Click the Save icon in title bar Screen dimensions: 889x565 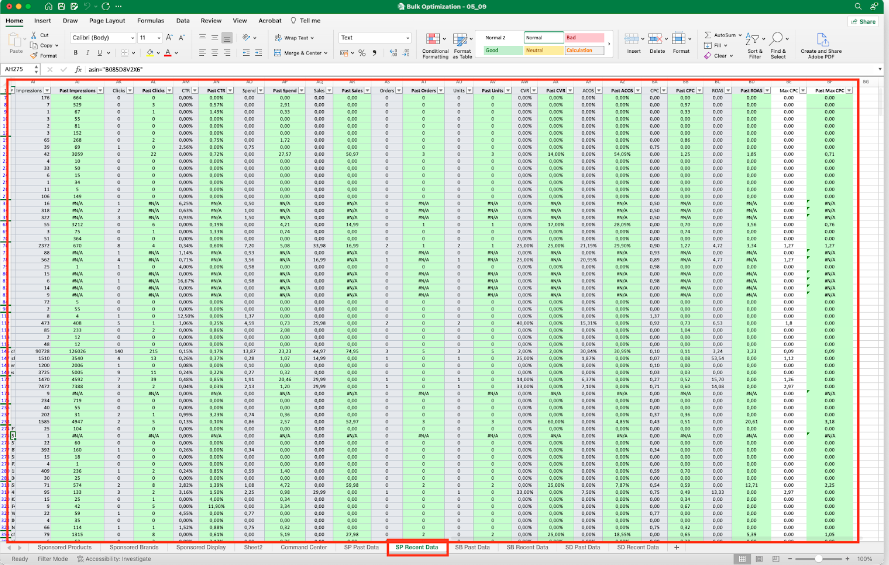click(x=61, y=6)
